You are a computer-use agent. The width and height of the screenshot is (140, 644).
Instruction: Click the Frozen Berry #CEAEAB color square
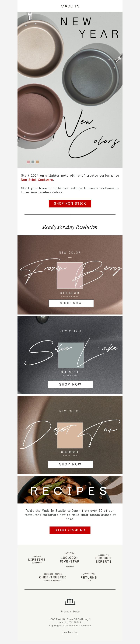click(x=70, y=275)
